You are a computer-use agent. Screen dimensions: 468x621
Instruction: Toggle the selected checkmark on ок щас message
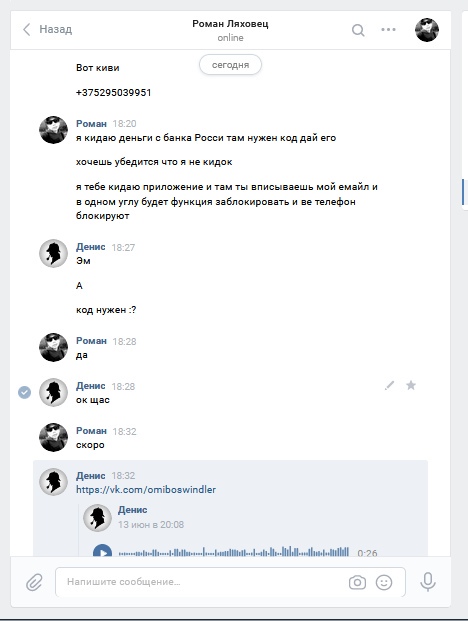click(25, 392)
